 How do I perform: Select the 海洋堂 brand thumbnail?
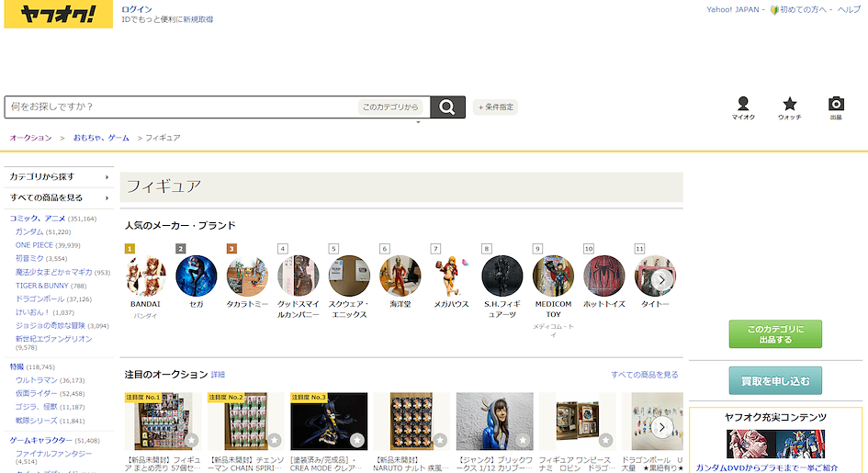point(400,276)
